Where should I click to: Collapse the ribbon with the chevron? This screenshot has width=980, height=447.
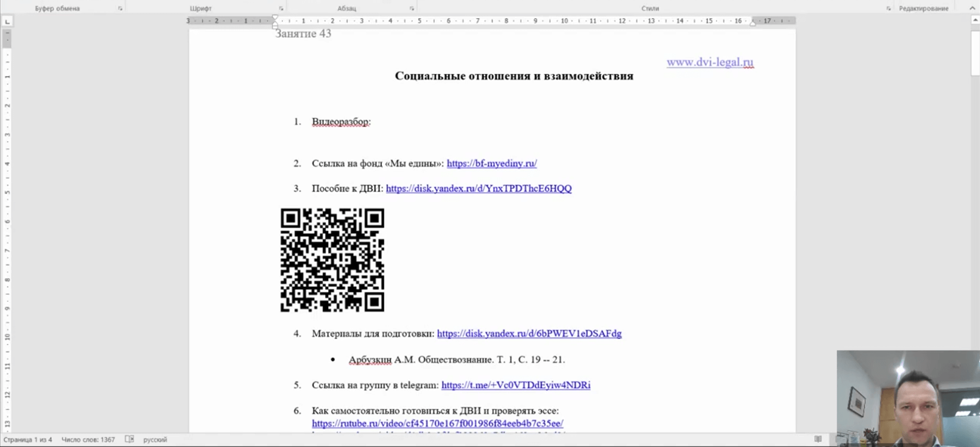click(972, 8)
